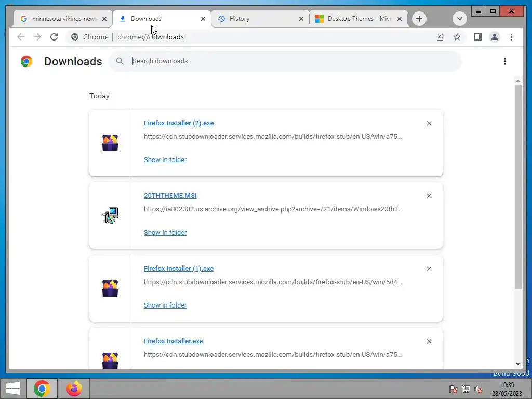Remove Firefox Installer.exe from the list
532x399 pixels.
[x=429, y=341]
